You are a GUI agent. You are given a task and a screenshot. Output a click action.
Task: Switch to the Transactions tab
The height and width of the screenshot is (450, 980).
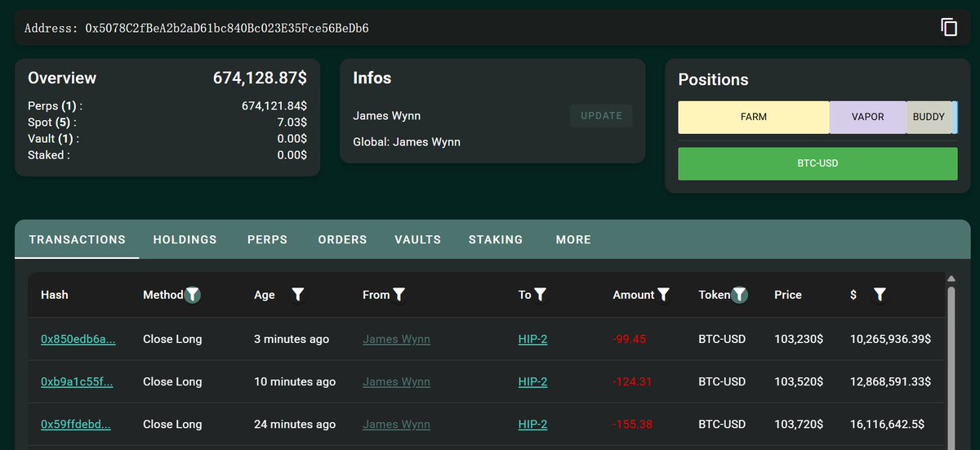click(x=77, y=239)
